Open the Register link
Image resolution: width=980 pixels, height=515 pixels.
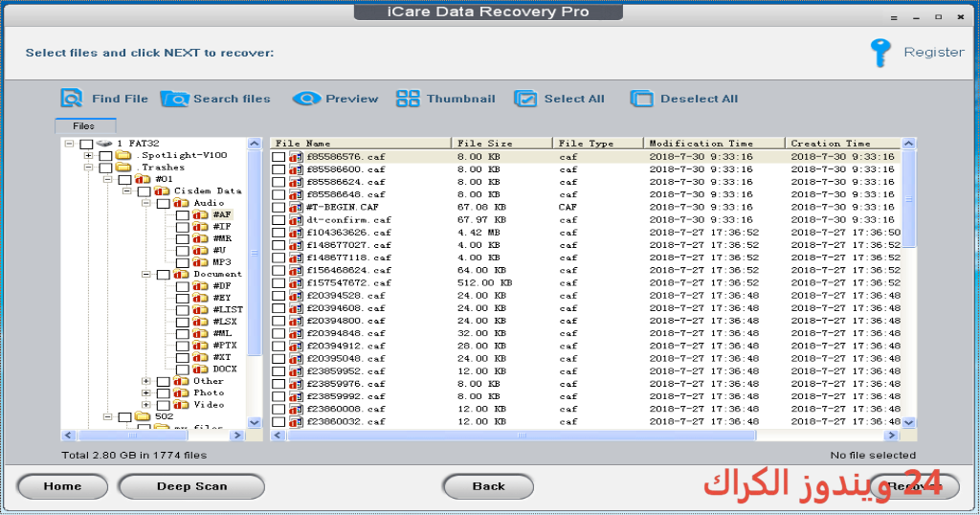point(934,53)
